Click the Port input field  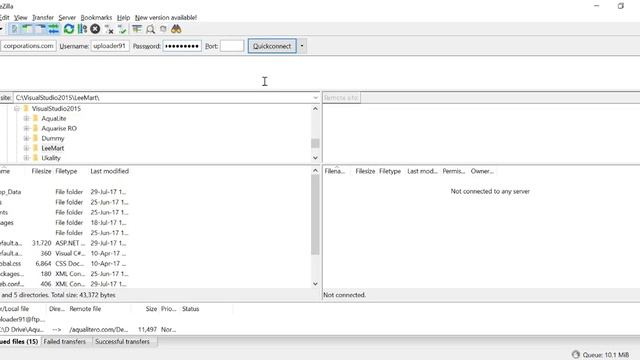click(232, 46)
